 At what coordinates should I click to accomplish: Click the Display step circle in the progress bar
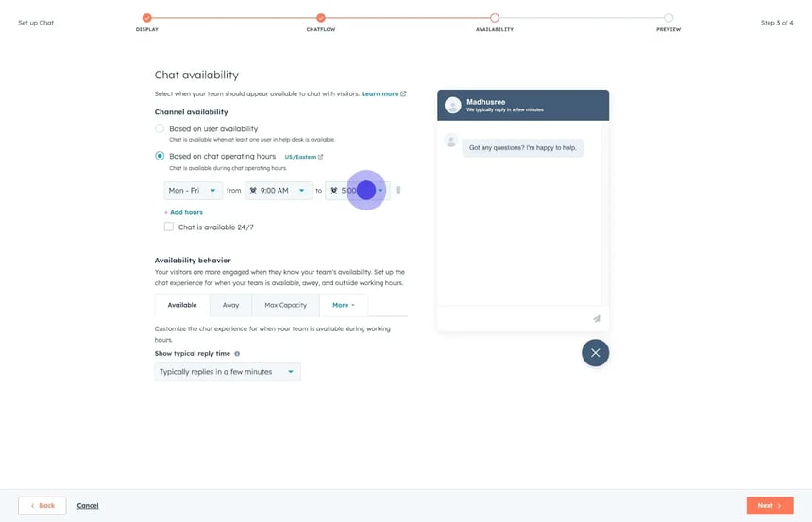click(146, 18)
